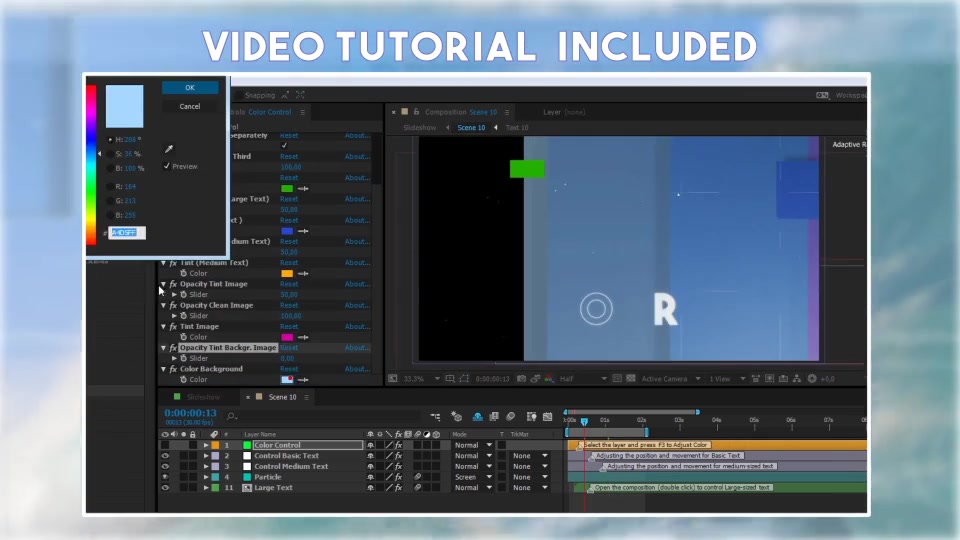
Task: Expand the Color Control layer
Action: click(x=206, y=445)
